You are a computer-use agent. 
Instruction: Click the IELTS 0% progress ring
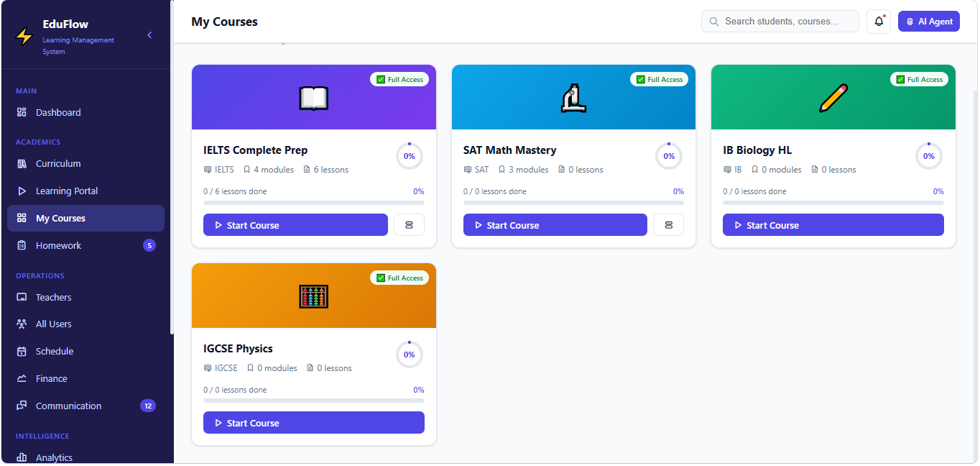tap(410, 156)
